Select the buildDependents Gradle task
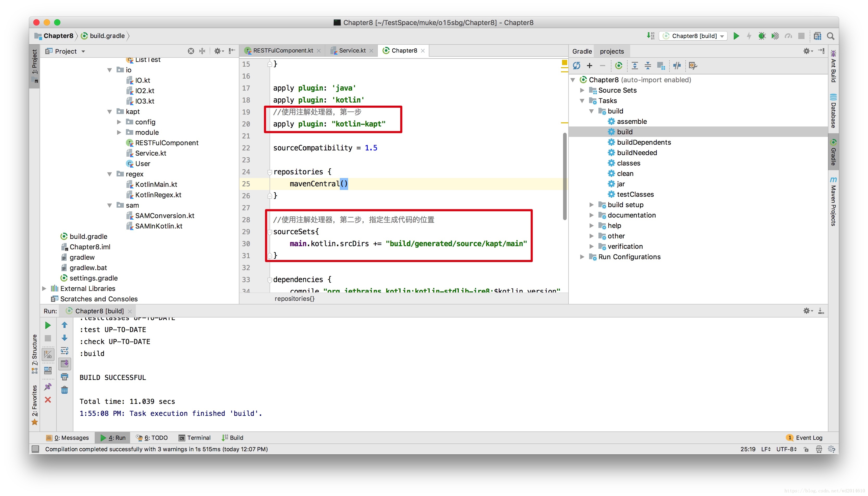The height and width of the screenshot is (496, 868). [644, 142]
